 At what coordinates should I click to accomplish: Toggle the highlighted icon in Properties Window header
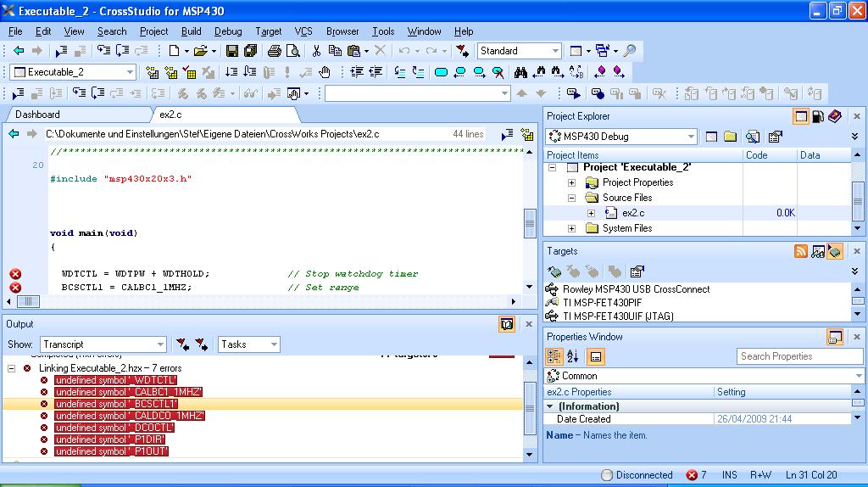pos(835,337)
